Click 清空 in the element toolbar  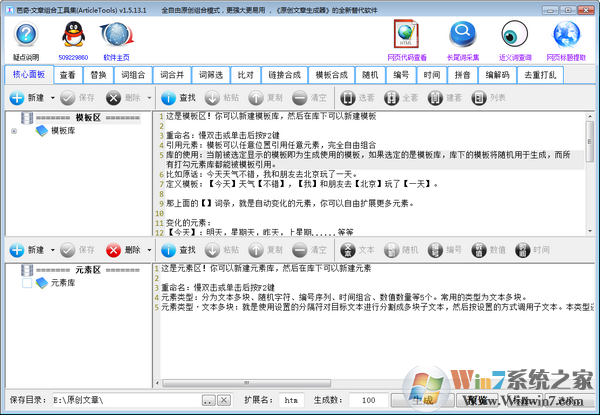tap(309, 250)
